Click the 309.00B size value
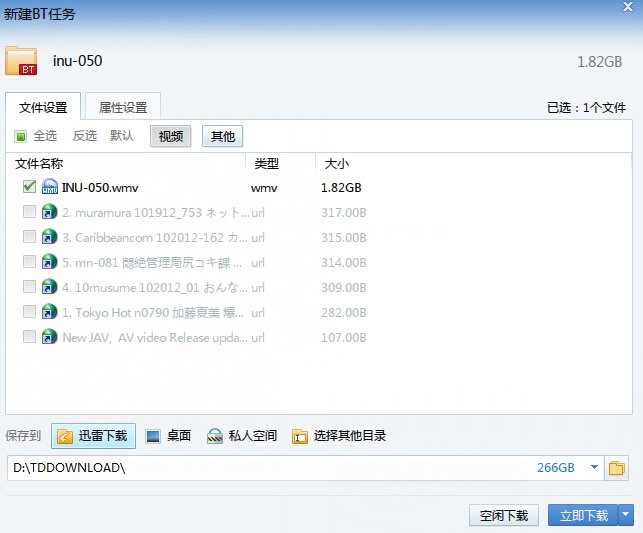Screen dimensions: 643x533 point(344,288)
